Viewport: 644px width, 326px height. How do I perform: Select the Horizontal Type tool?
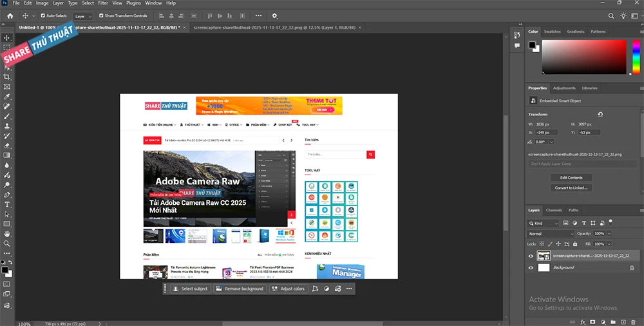6,204
